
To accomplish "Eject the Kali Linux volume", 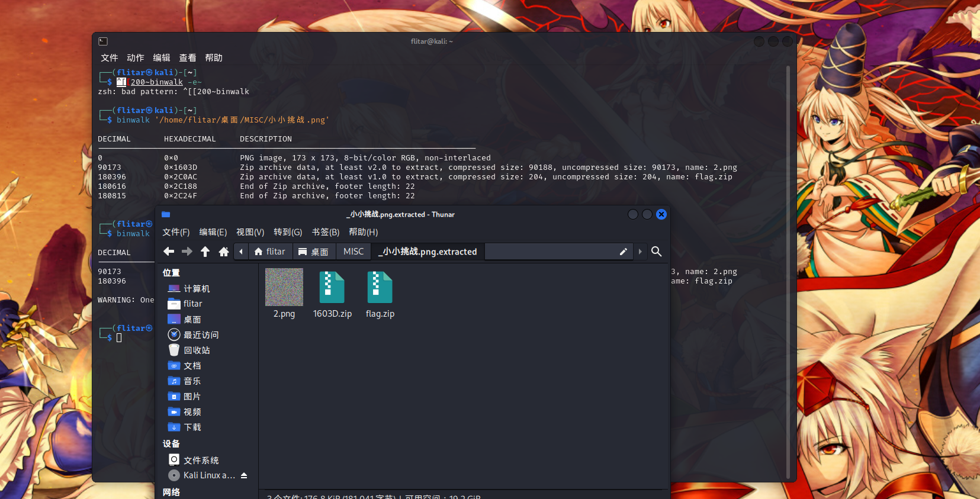I will pyautogui.click(x=244, y=475).
